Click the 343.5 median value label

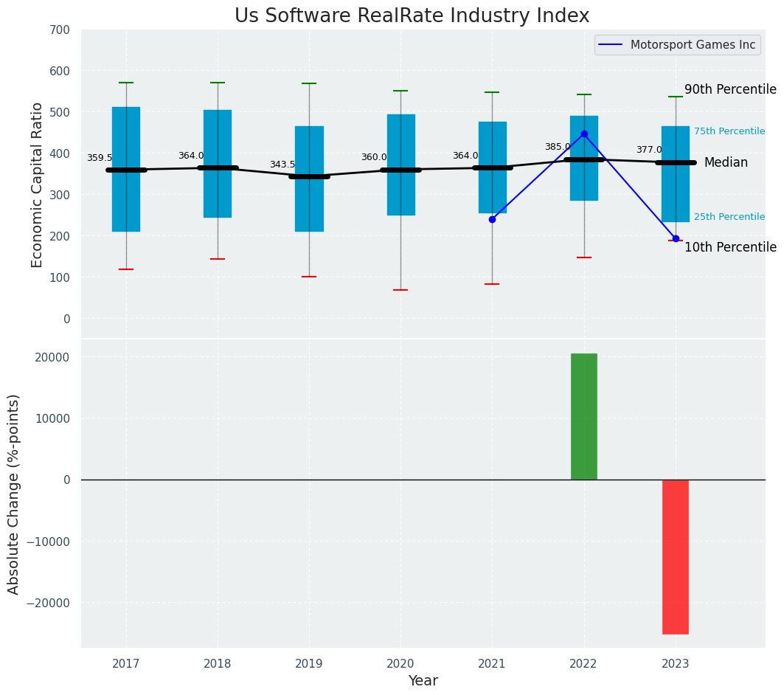click(282, 165)
